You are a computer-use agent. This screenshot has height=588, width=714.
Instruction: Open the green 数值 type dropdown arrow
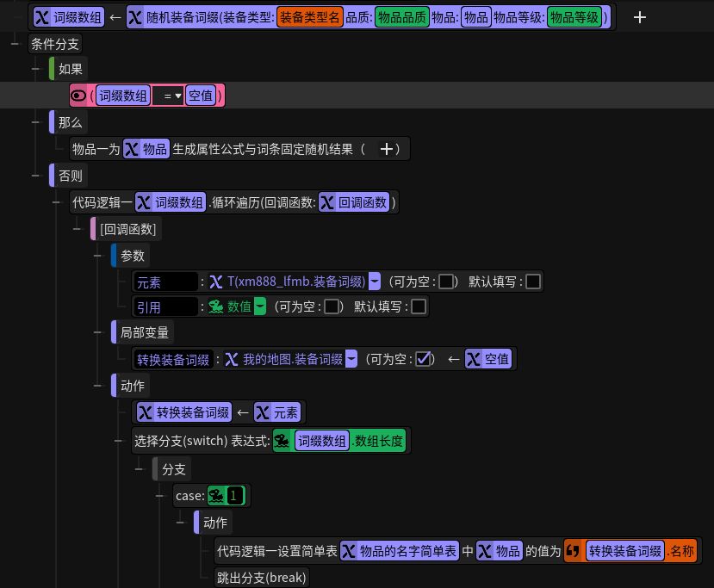click(259, 306)
